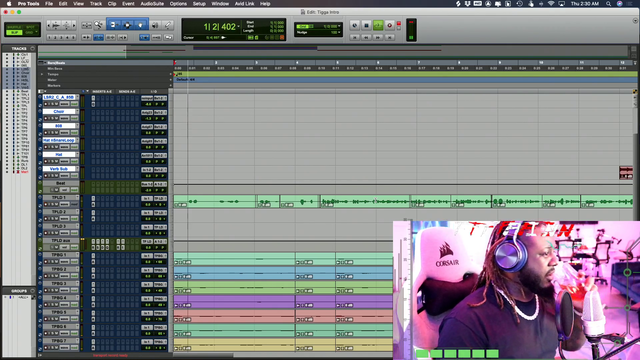Mute the 808 track
640x360 pixels.
coord(56,133)
